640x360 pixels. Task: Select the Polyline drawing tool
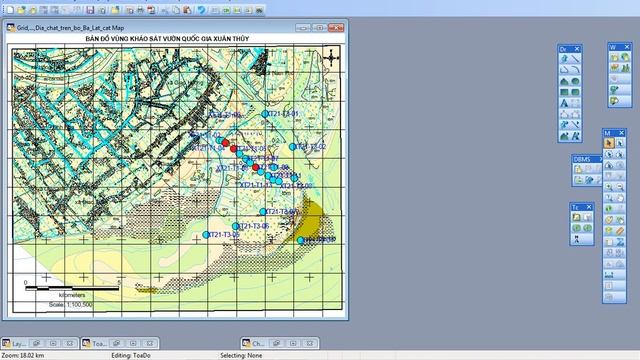(x=564, y=69)
